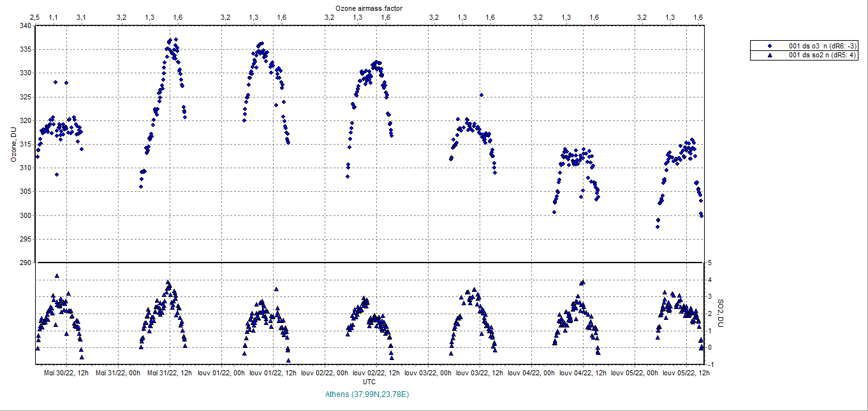This screenshot has height=411, width=868.
Task: Click the first '3,1' airmass tick label
Action: click(81, 17)
